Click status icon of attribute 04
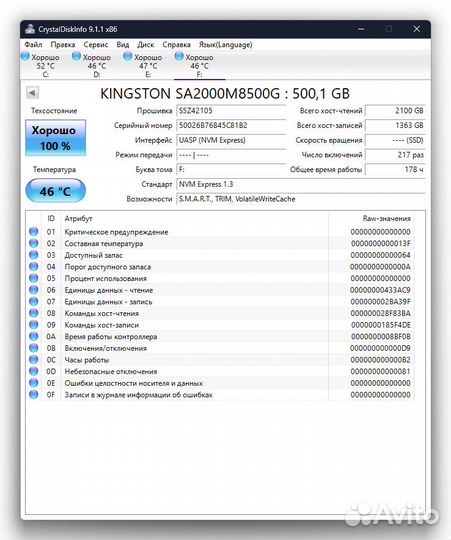The image size is (451, 540). (34, 267)
